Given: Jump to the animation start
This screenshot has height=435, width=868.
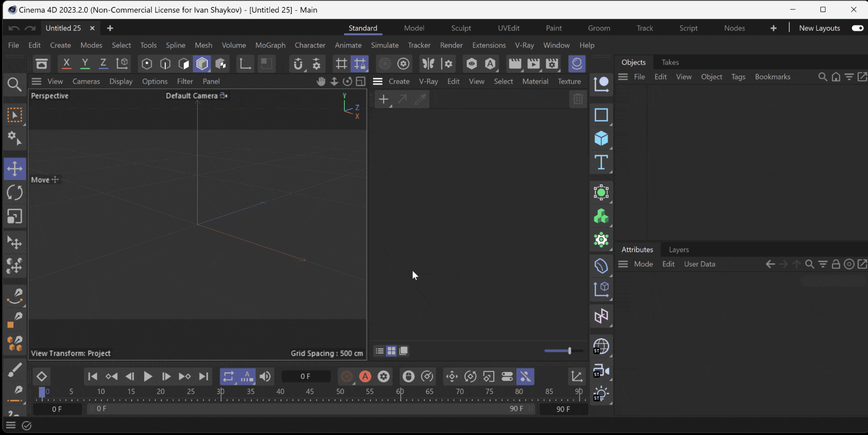Looking at the screenshot, I should 93,376.
